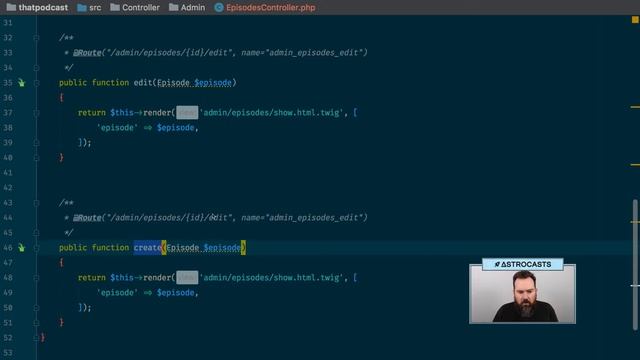Click the template path string on line 48
This screenshot has height=360, width=640.
click(x=271, y=278)
